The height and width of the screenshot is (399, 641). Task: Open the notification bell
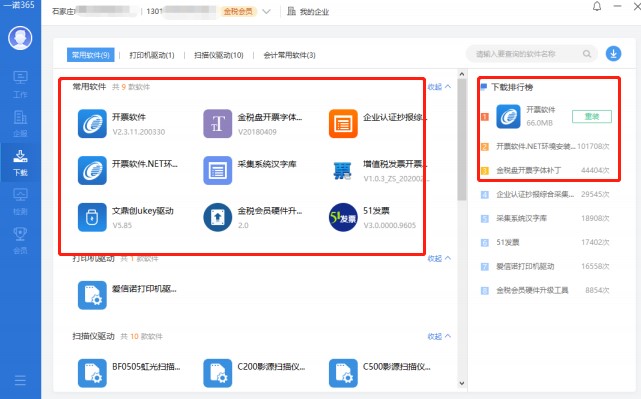tap(597, 7)
